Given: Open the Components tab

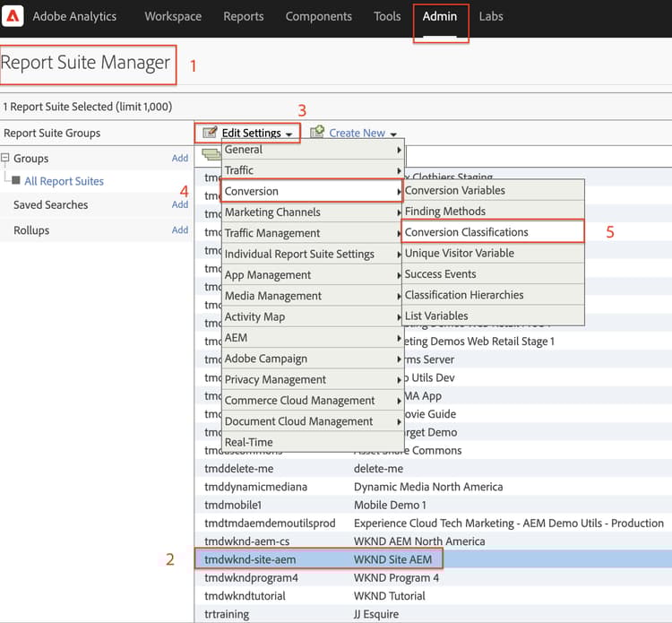Looking at the screenshot, I should tap(318, 16).
